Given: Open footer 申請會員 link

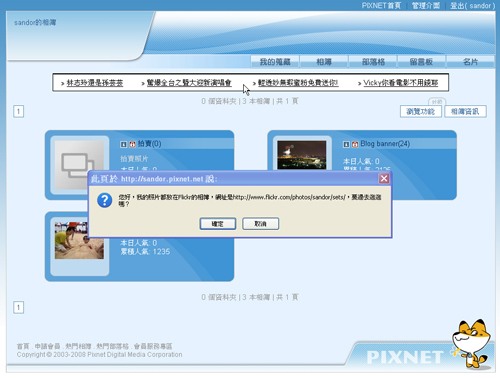Looking at the screenshot, I should click(47, 346).
